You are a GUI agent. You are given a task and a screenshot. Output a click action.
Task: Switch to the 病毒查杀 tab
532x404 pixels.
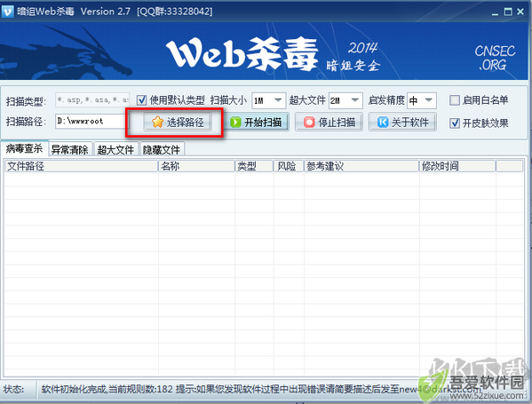(25, 148)
